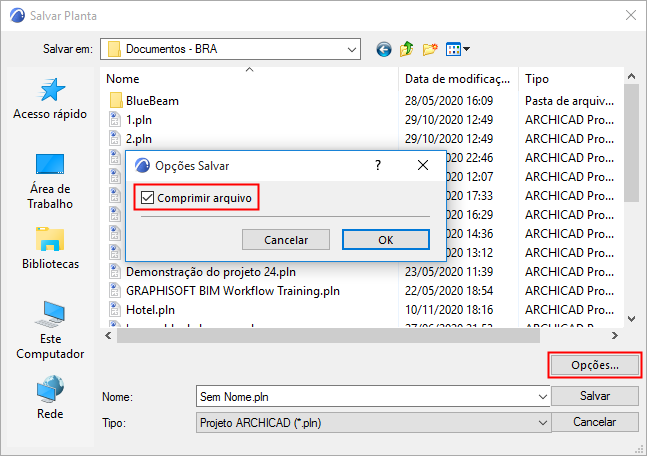Click OK in Opções Salvar dialog
Screen dimensions: 647x456
[x=386, y=240]
